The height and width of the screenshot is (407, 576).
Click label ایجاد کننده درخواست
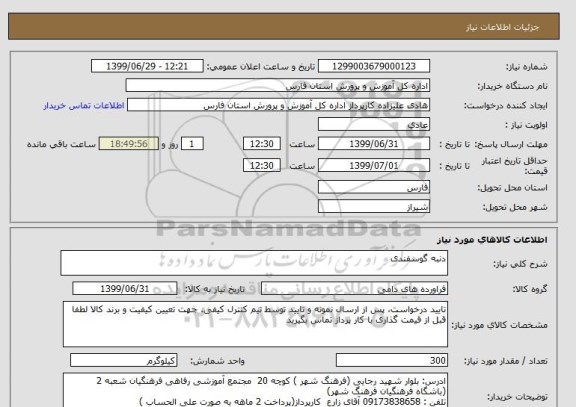(x=505, y=106)
